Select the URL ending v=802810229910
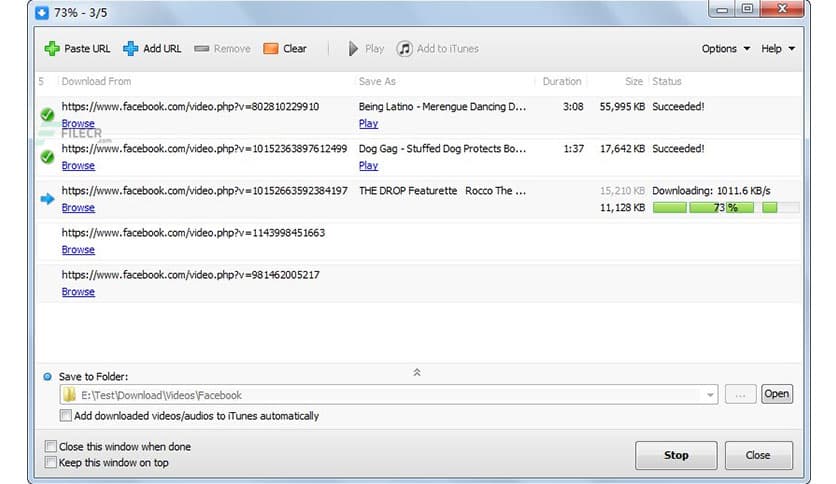This screenshot has width=836, height=484. click(x=190, y=107)
